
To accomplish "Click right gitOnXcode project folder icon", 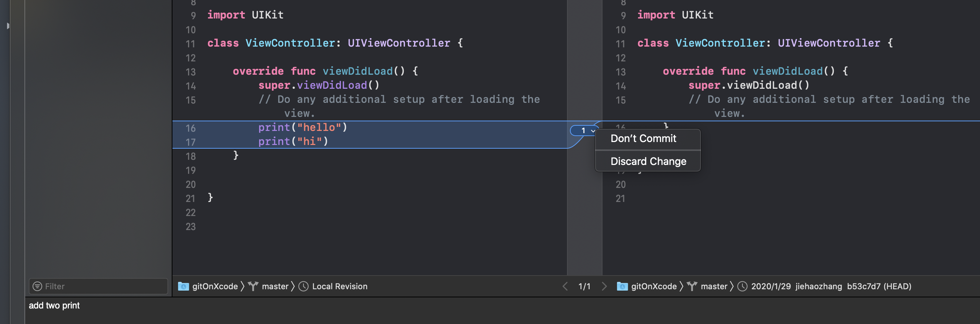I will click(x=622, y=286).
